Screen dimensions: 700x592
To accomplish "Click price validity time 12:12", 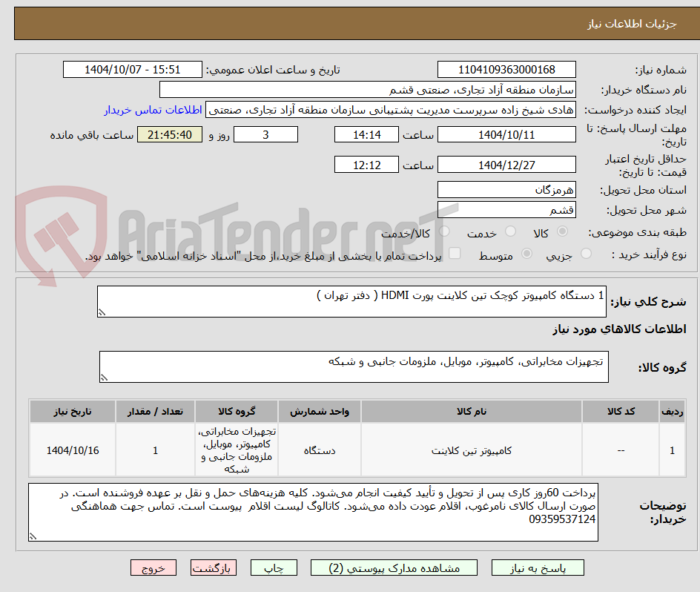I will click(366, 165).
